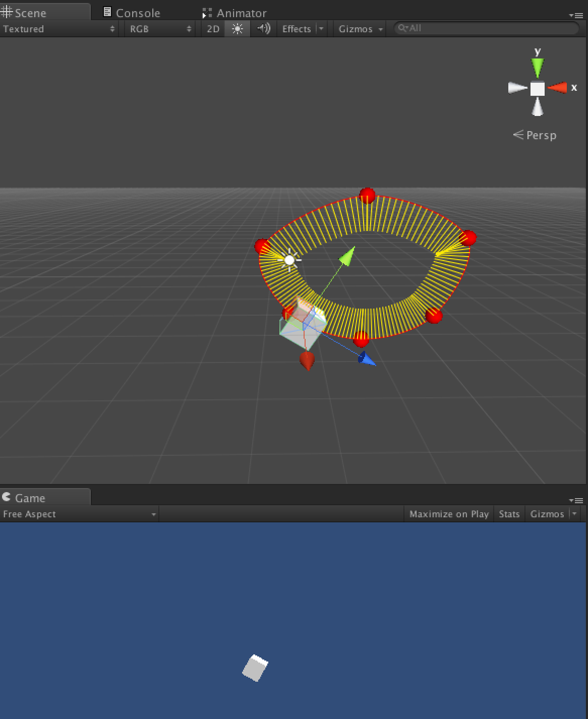Click the red control point near the light

tap(262, 247)
